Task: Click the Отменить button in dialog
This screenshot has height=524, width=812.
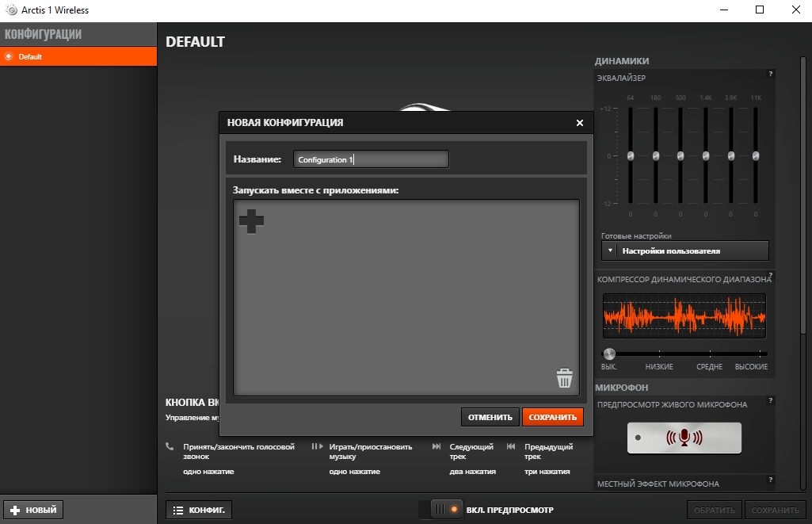Action: (x=490, y=417)
